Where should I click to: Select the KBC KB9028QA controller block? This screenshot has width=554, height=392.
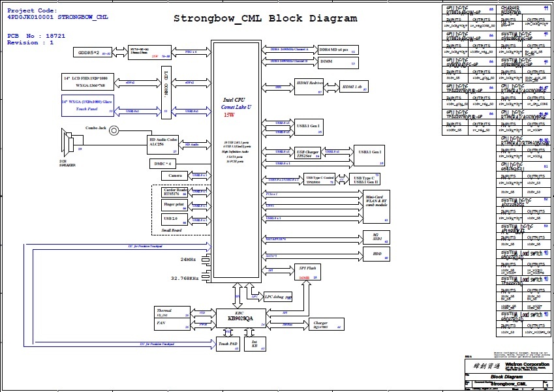(241, 318)
